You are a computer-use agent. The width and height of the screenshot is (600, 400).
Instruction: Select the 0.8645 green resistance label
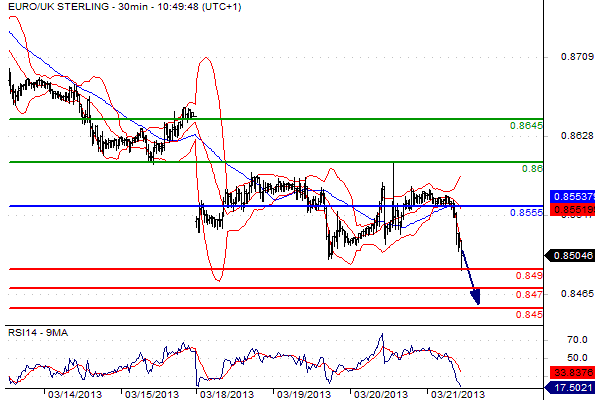click(526, 127)
